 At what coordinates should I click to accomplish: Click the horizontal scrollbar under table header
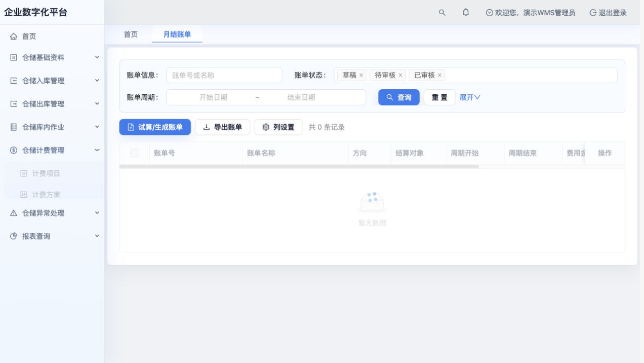pos(299,166)
